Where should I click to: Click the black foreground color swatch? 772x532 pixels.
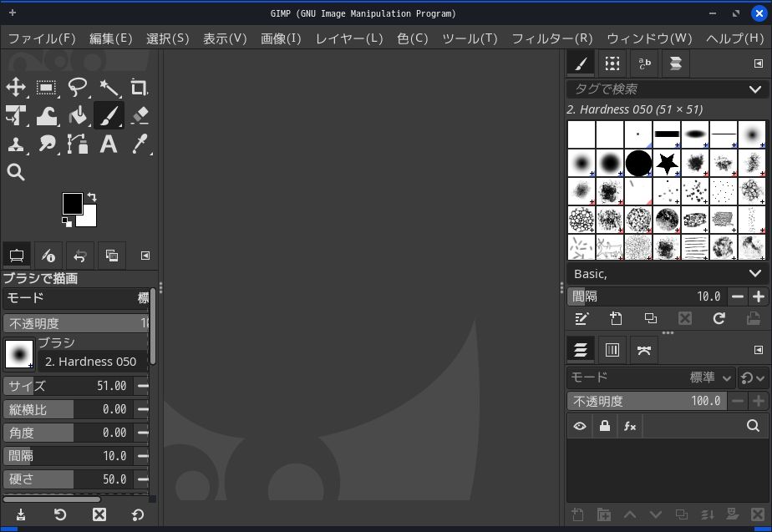point(72,203)
